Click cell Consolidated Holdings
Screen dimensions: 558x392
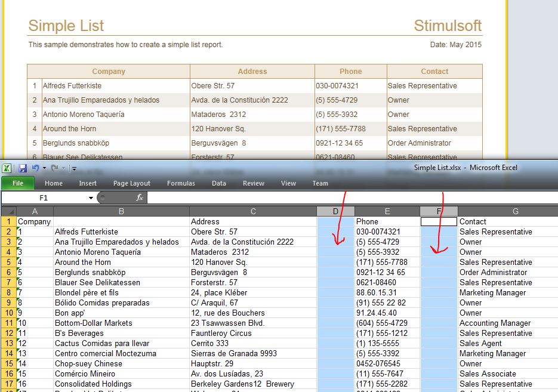click(x=121, y=384)
